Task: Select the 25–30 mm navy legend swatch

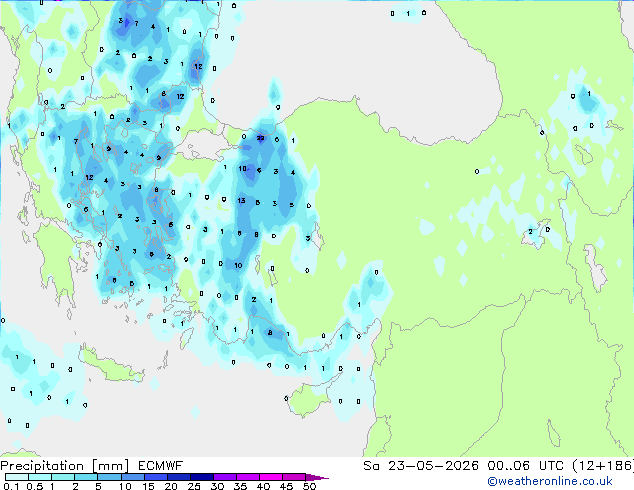Action: [x=201, y=477]
